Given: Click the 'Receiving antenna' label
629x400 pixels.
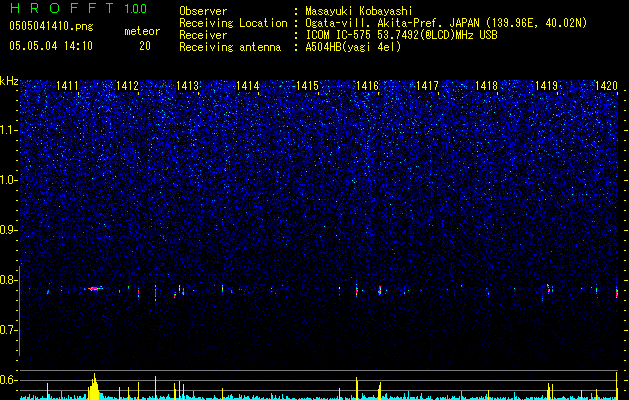Looking at the screenshot, I should [x=230, y=47].
